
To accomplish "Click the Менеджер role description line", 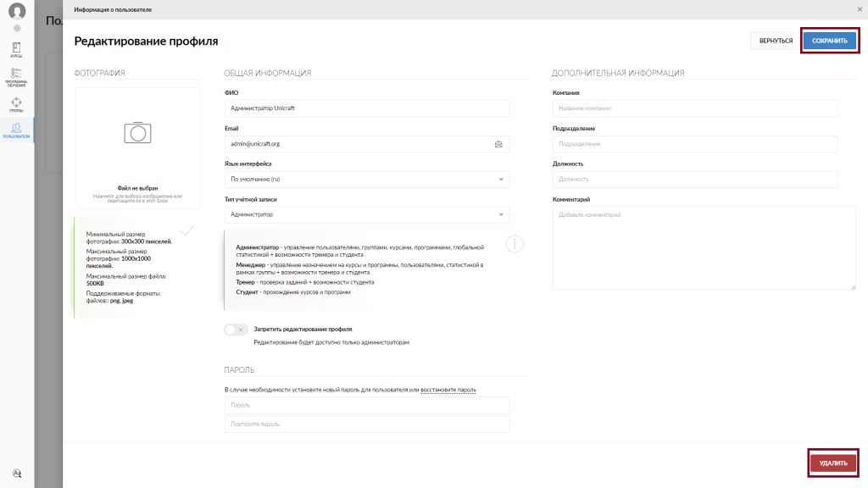I will (359, 269).
